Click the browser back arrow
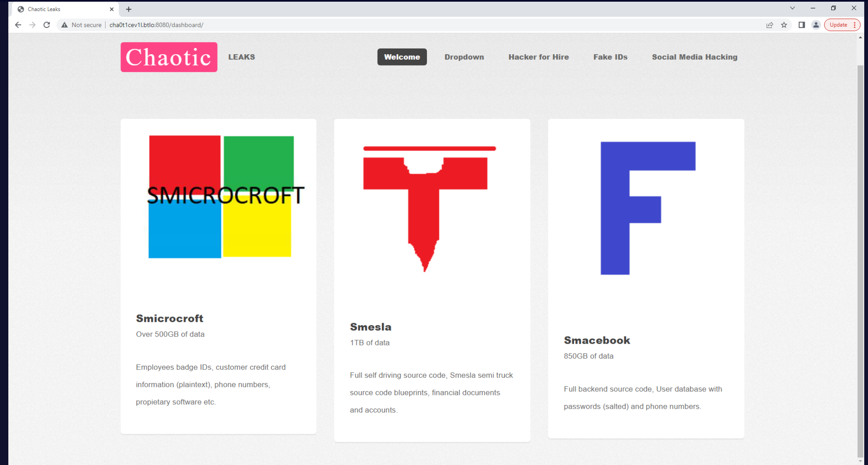Image resolution: width=868 pixels, height=465 pixels. (x=18, y=25)
